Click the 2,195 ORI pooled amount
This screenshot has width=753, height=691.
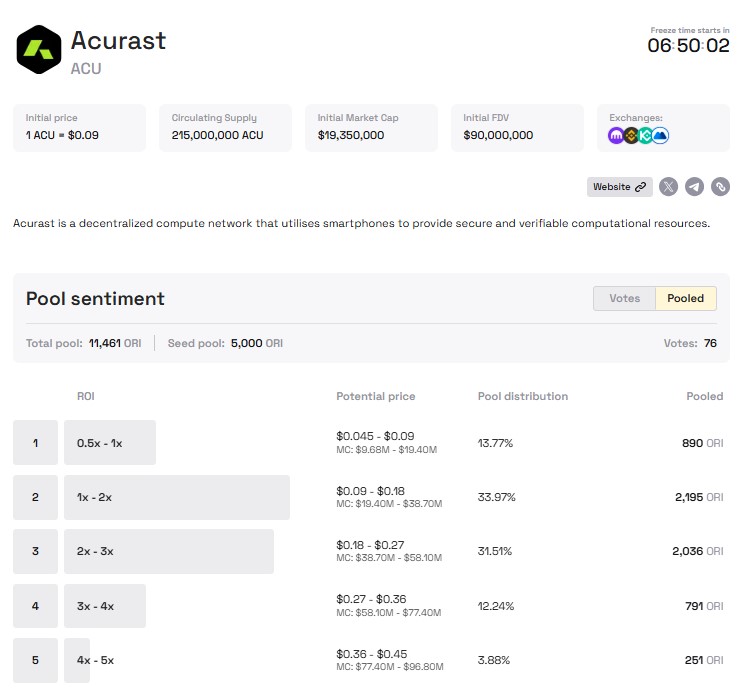tap(699, 497)
